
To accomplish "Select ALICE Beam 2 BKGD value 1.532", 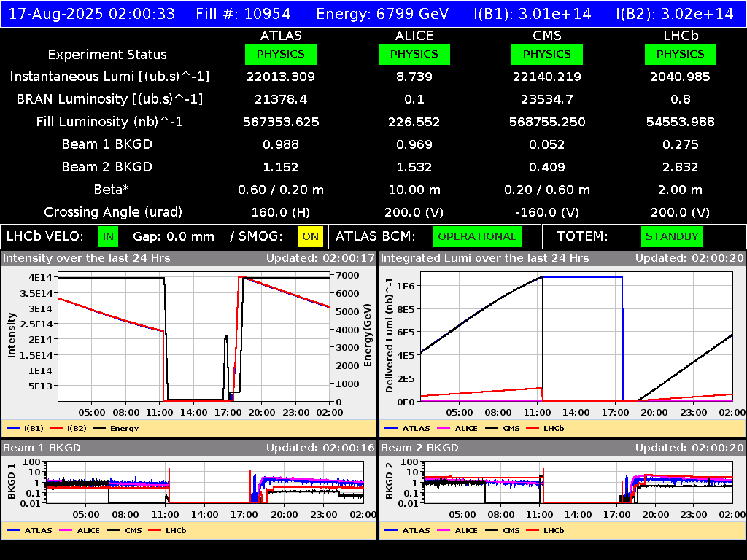I will [x=414, y=167].
